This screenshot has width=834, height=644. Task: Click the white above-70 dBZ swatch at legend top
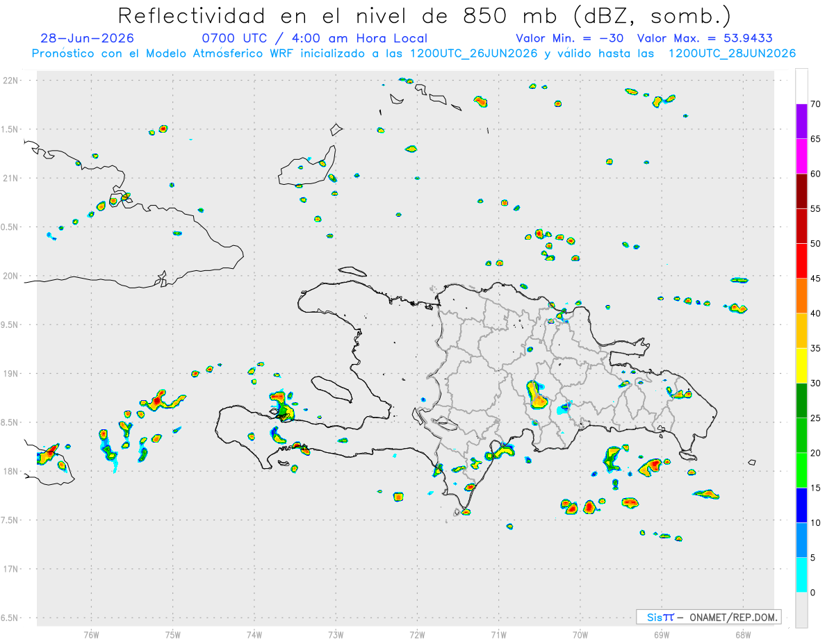[x=801, y=86]
